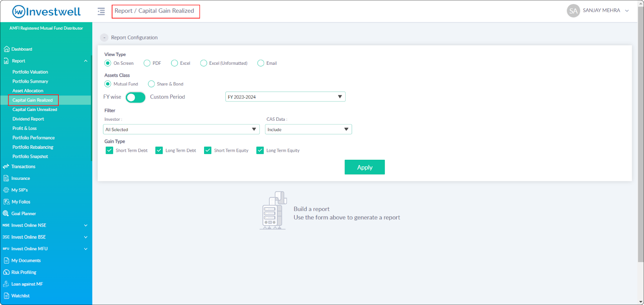The height and width of the screenshot is (305, 644).
Task: Open the user account dropdown arrow
Action: pos(627,11)
